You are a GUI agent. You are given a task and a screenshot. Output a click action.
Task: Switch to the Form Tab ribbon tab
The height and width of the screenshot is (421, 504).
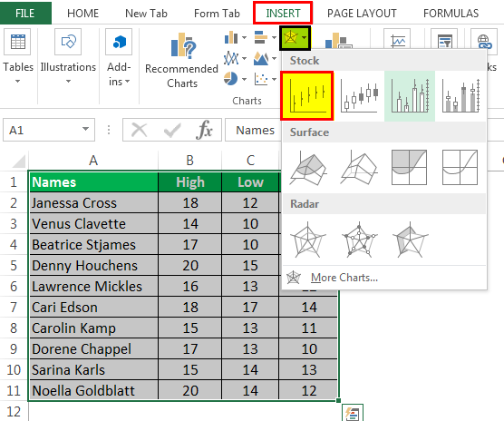(x=217, y=14)
